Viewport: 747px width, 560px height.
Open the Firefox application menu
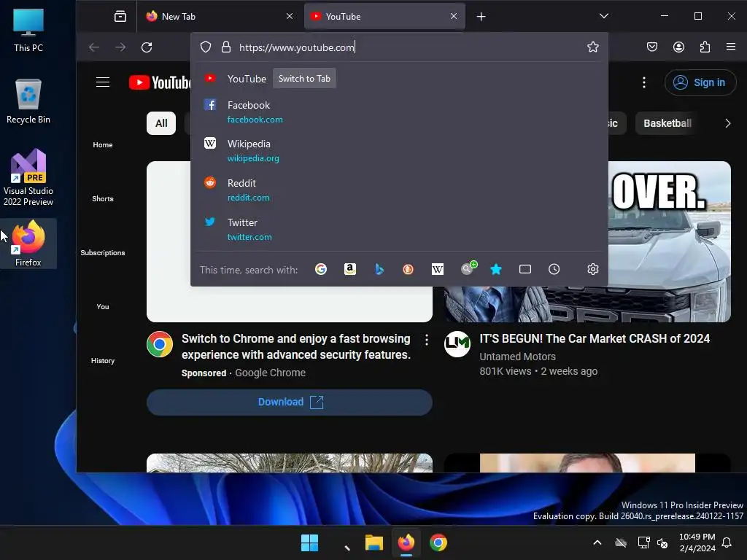point(731,47)
